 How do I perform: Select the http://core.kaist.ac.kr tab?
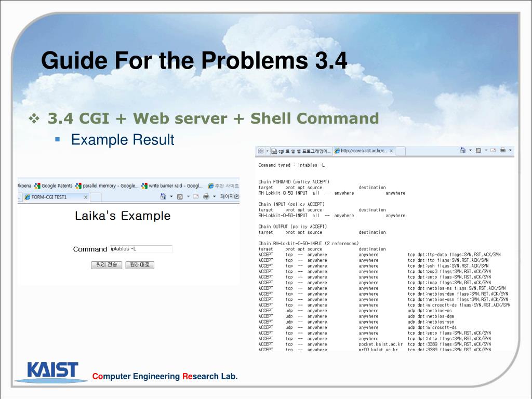click(364, 151)
